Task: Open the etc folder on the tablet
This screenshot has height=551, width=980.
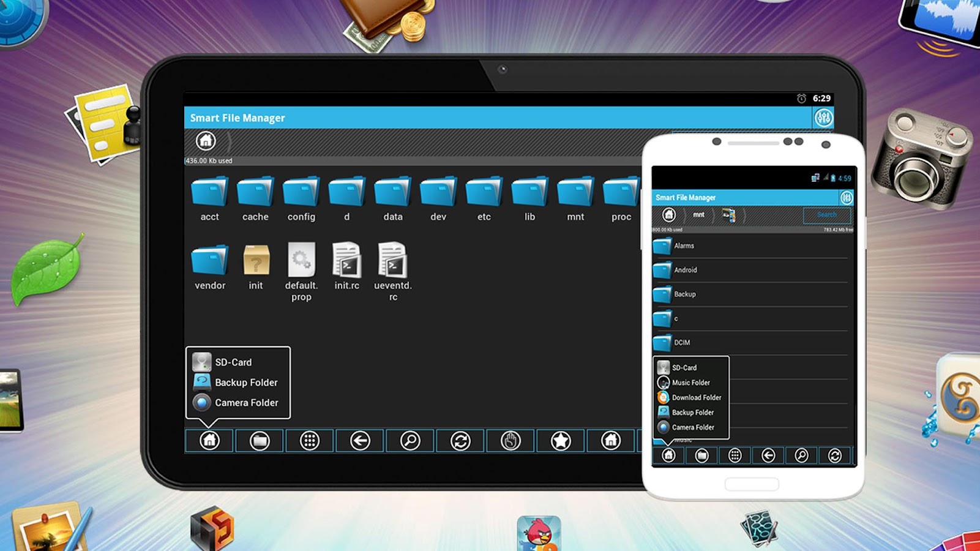Action: tap(484, 199)
